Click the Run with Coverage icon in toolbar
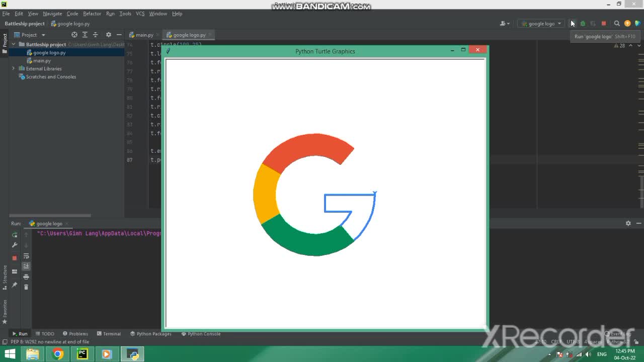 (593, 24)
